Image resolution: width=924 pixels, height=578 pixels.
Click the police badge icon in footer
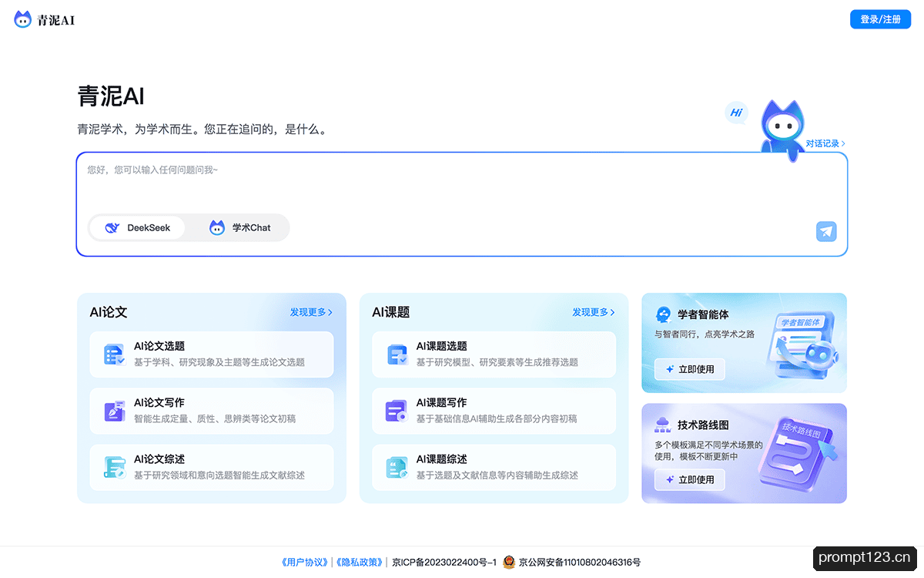click(509, 563)
